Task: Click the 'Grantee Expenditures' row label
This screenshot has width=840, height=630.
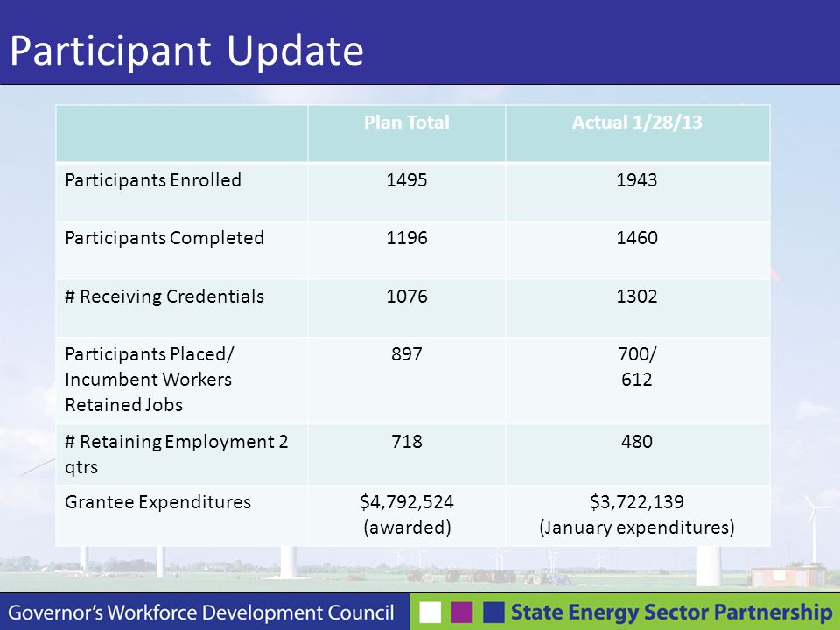Action: coord(158,502)
